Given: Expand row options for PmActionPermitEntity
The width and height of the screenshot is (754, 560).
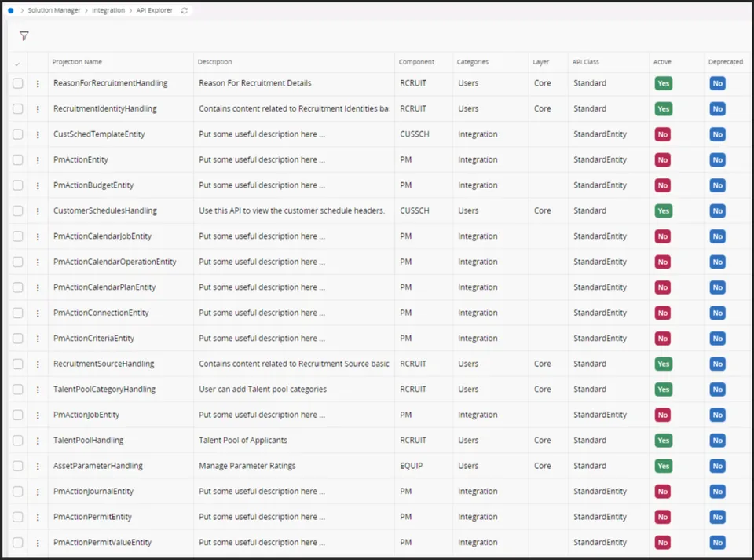Looking at the screenshot, I should click(x=38, y=518).
